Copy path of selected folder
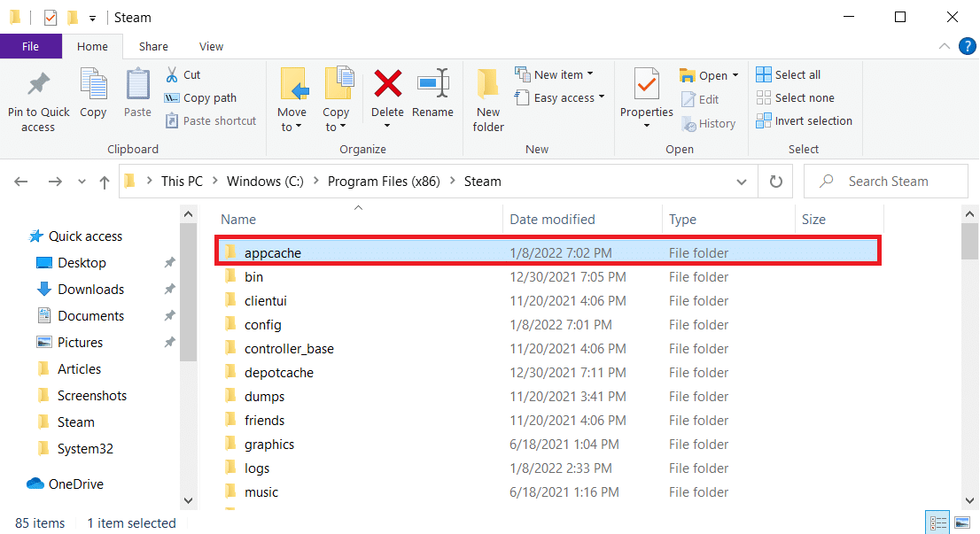 [200, 98]
